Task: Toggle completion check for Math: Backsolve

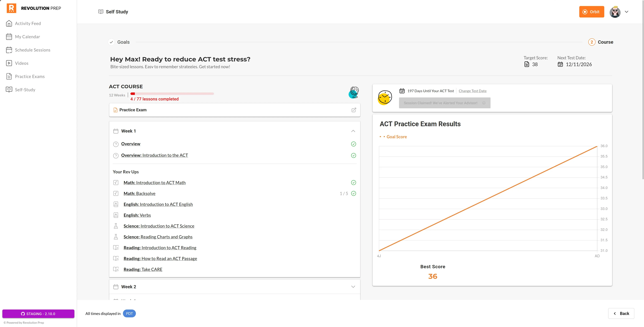Action: pos(353,193)
